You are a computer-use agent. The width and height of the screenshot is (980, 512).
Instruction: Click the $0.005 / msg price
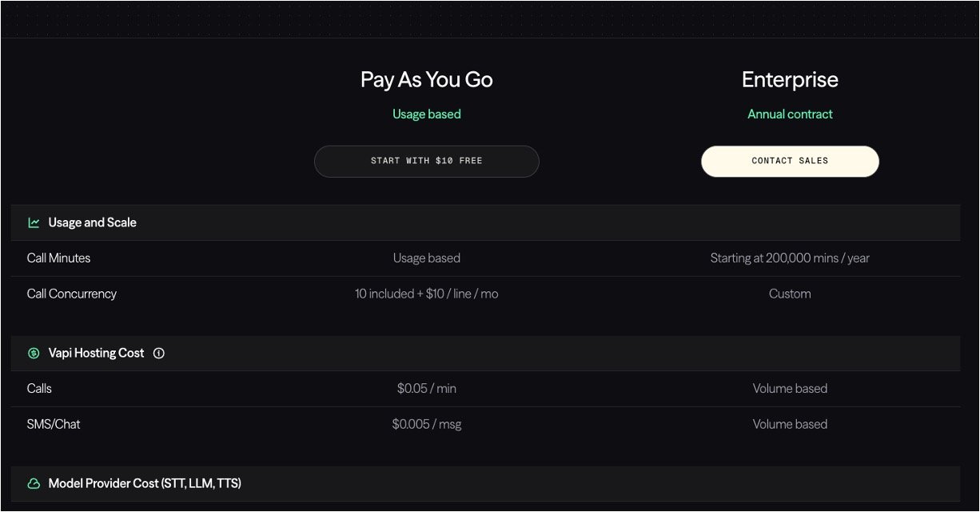tap(426, 424)
